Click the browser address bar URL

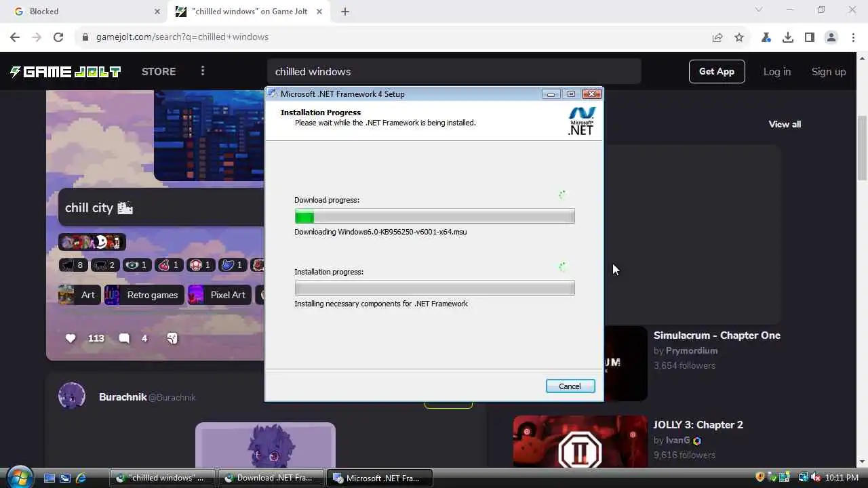182,37
